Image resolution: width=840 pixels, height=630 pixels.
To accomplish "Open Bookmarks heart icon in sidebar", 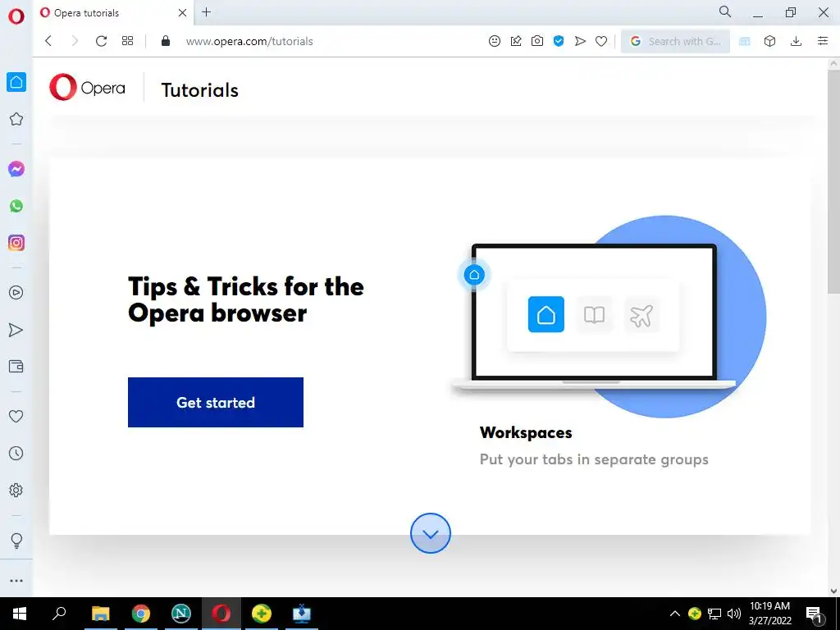I will 16,416.
